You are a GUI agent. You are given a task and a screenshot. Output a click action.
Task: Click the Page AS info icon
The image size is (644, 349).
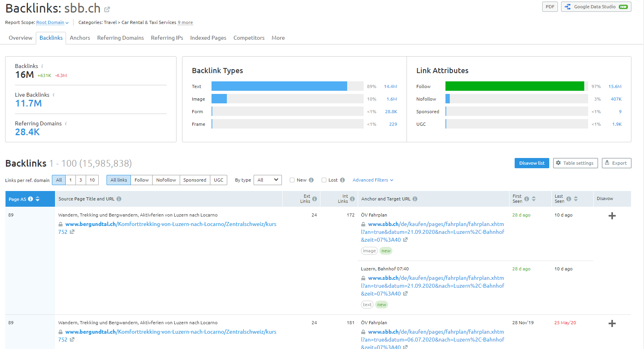[30, 199]
